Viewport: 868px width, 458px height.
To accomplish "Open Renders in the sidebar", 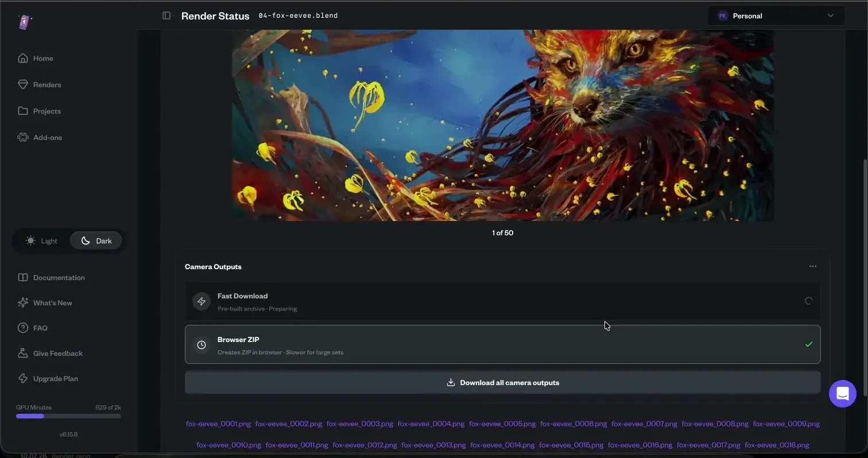I will tap(47, 84).
